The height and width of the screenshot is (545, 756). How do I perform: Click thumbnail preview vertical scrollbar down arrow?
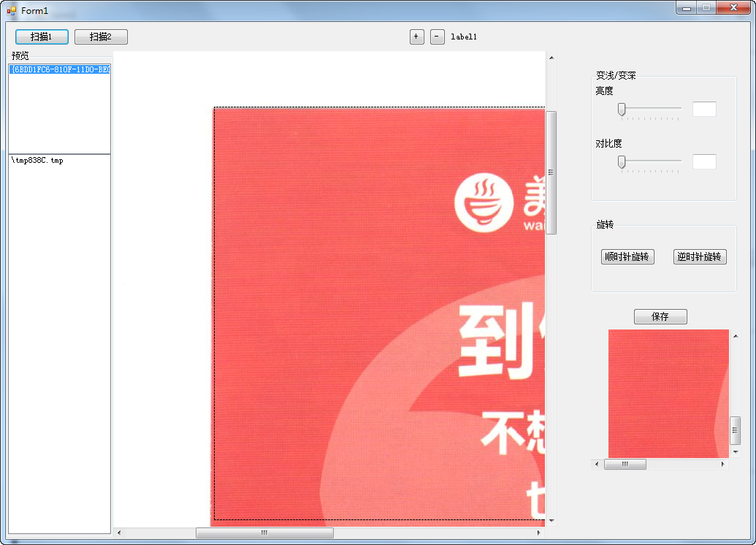pos(736,452)
